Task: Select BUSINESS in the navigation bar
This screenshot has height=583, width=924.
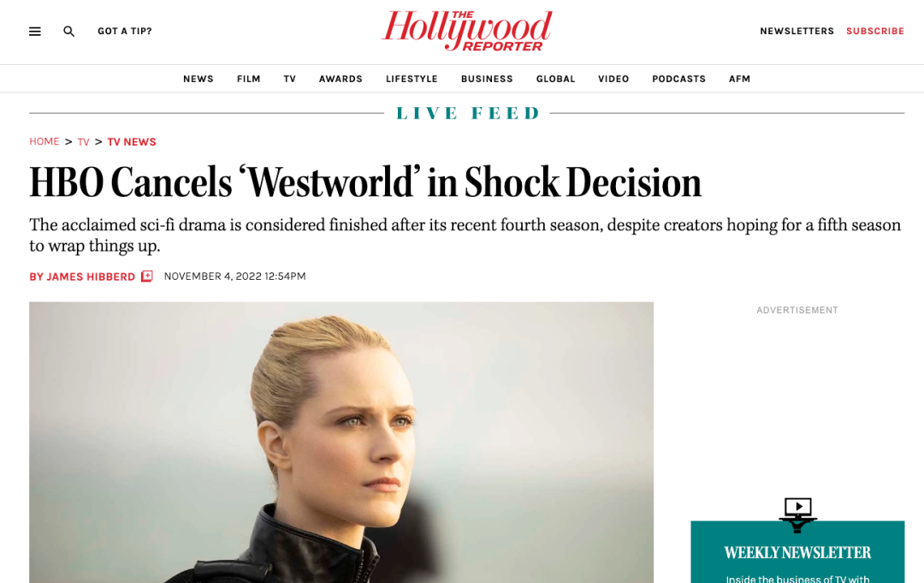Action: click(487, 79)
